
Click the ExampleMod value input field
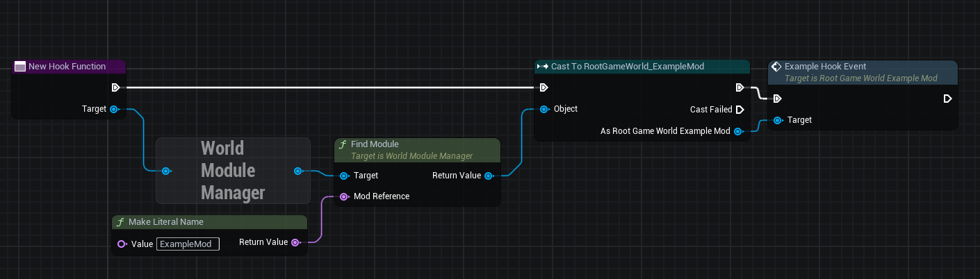click(188, 244)
